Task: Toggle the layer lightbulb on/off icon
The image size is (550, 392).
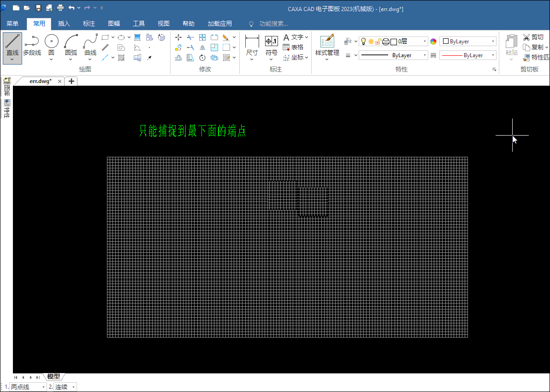Action: click(x=363, y=42)
